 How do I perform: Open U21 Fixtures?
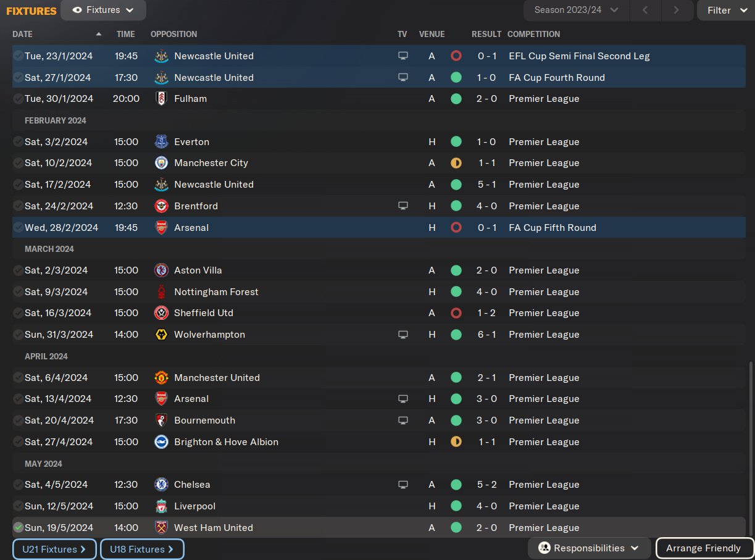point(54,549)
